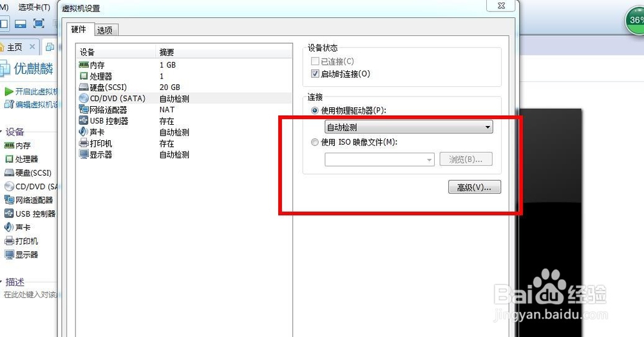The width and height of the screenshot is (644, 337).
Task: Collapse the 描述 section in main sidebar
Action: tap(2, 282)
